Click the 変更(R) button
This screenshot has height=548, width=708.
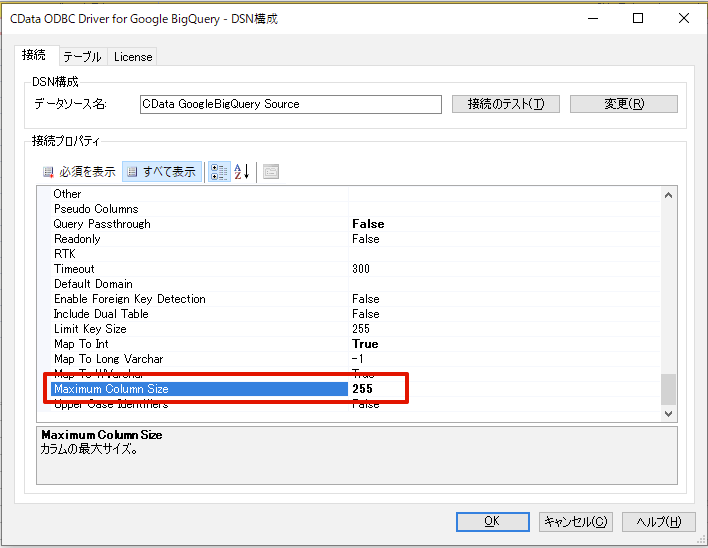point(624,104)
